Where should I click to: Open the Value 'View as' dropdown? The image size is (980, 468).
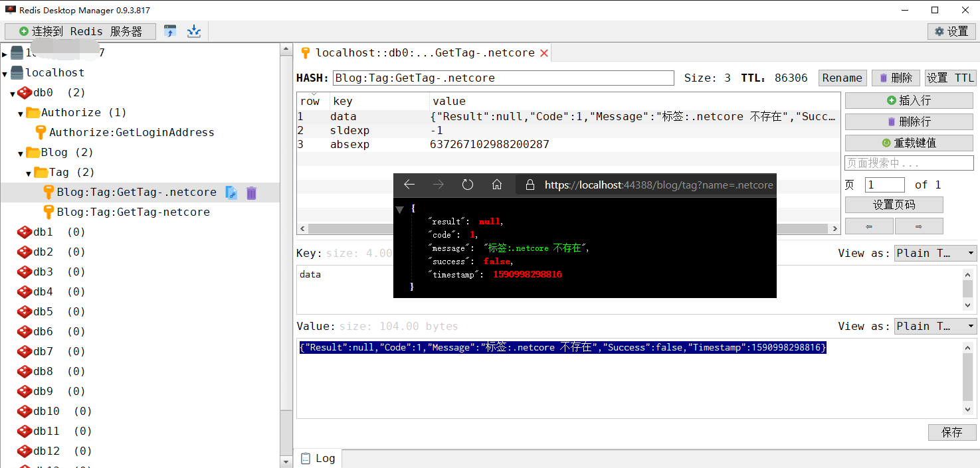tap(935, 326)
